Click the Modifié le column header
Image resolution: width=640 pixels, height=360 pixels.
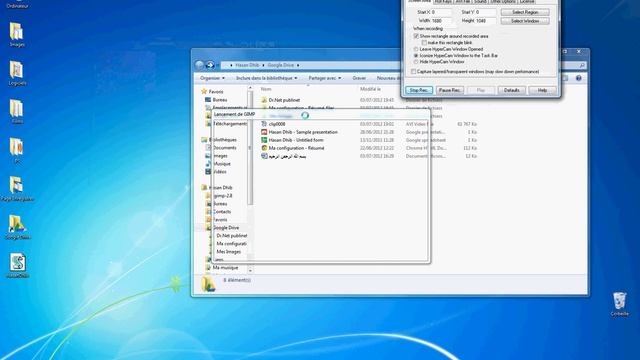(x=370, y=89)
